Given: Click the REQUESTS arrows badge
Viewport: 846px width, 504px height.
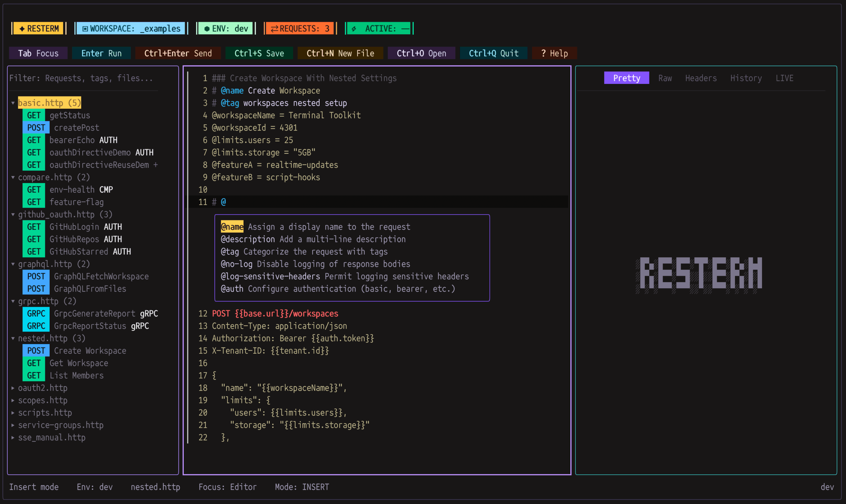Looking at the screenshot, I should pos(274,29).
